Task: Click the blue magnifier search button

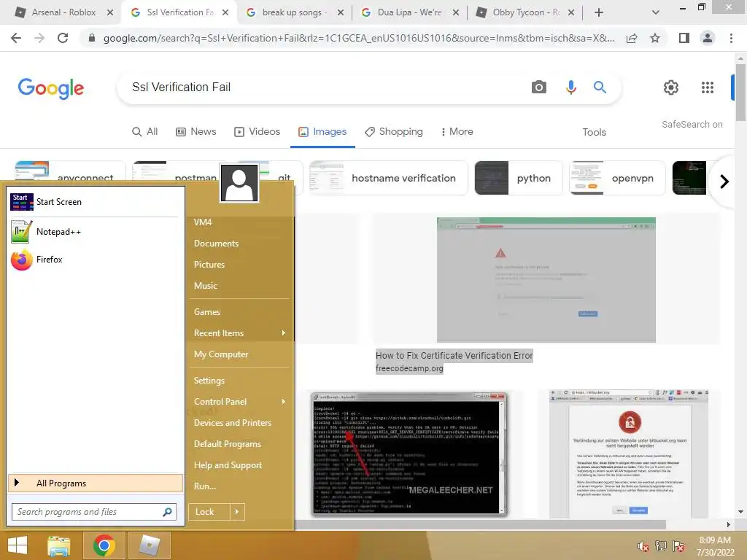Action: 600,87
